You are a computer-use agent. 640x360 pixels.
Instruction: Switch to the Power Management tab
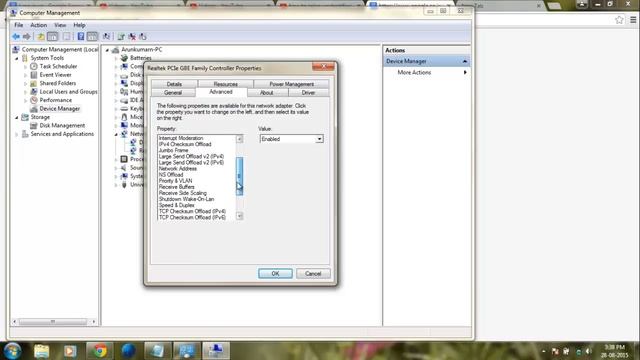291,84
